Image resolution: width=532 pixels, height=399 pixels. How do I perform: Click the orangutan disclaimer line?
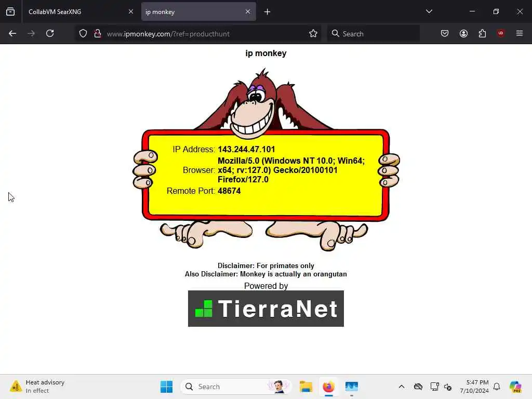tap(266, 274)
